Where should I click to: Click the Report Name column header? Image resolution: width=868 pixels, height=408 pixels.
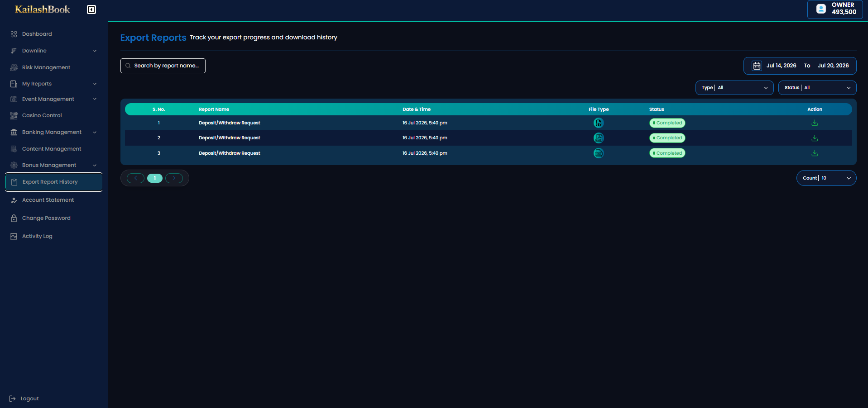coord(214,109)
